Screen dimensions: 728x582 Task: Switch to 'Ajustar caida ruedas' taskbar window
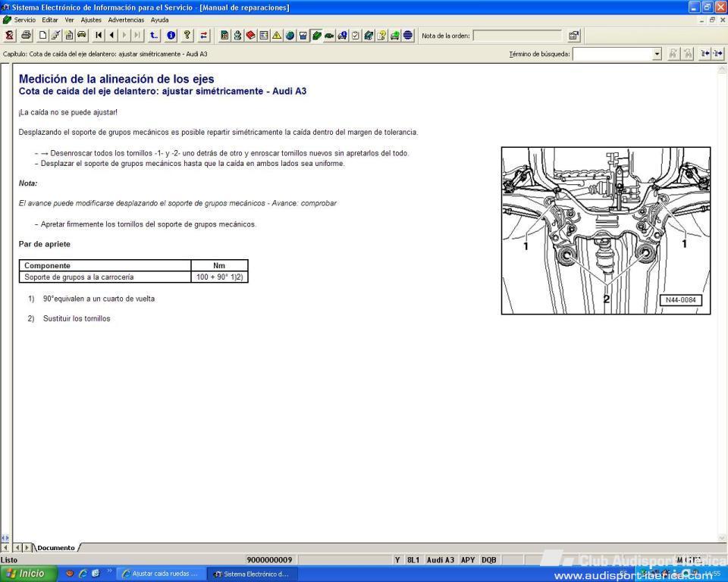click(x=161, y=574)
